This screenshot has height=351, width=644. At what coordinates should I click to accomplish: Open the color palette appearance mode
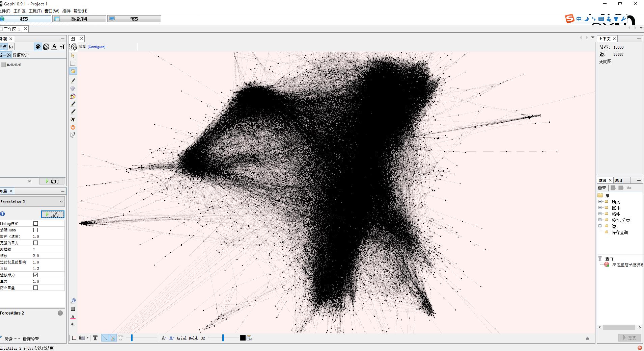[38, 47]
